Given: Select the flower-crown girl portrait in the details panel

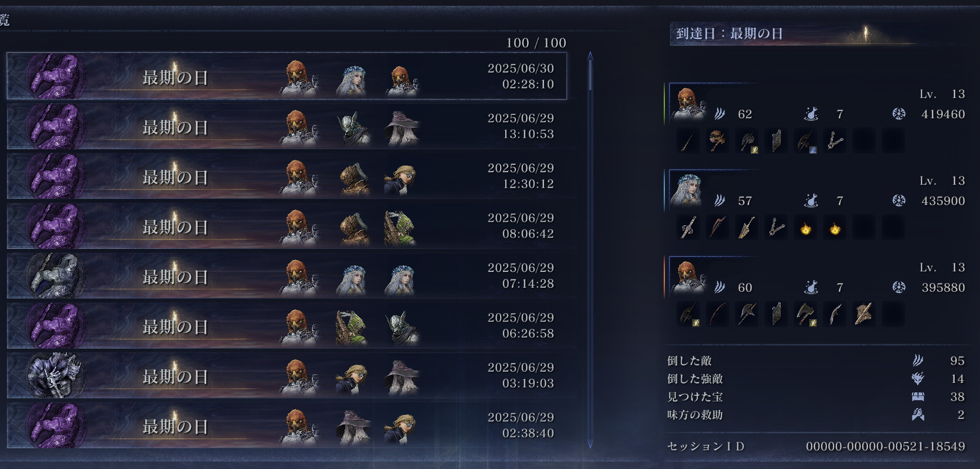Looking at the screenshot, I should tap(687, 190).
